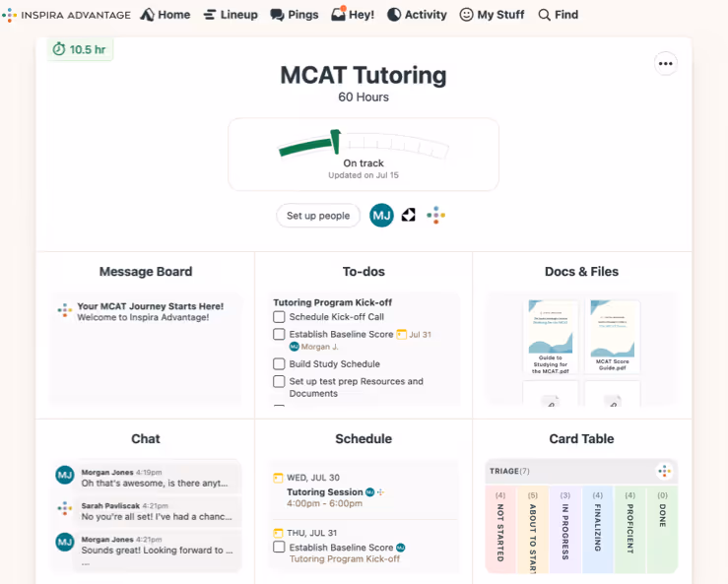Open the Lineup view
Screen dimensions: 728x584
click(x=231, y=15)
